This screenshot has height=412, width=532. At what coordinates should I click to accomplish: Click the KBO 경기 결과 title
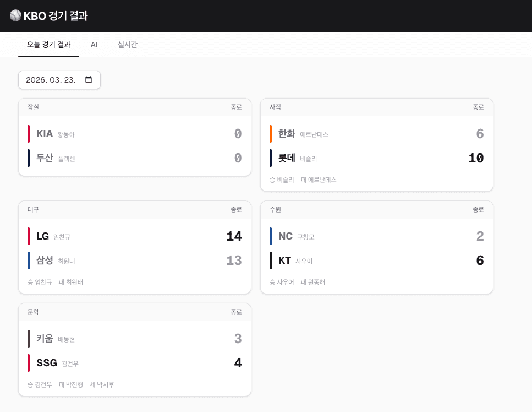coord(56,15)
